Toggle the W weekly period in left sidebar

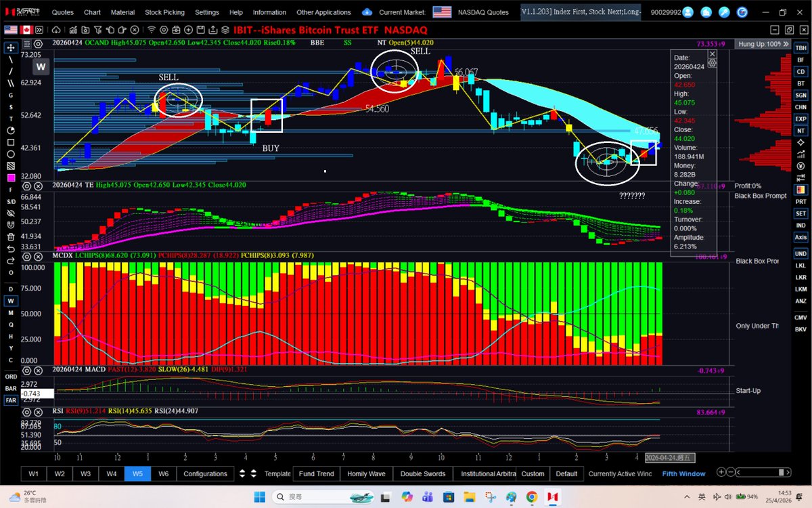point(11,301)
